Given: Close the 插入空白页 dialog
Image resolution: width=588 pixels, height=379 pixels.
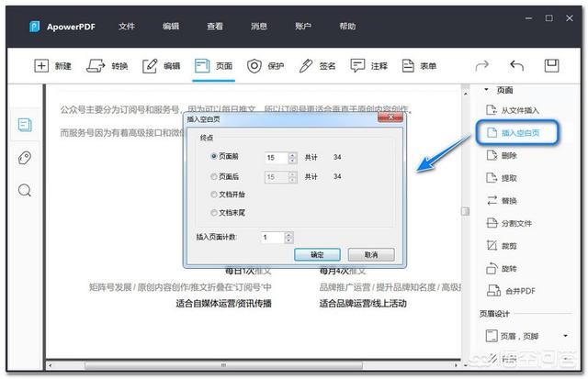Looking at the screenshot, I should tap(390, 118).
